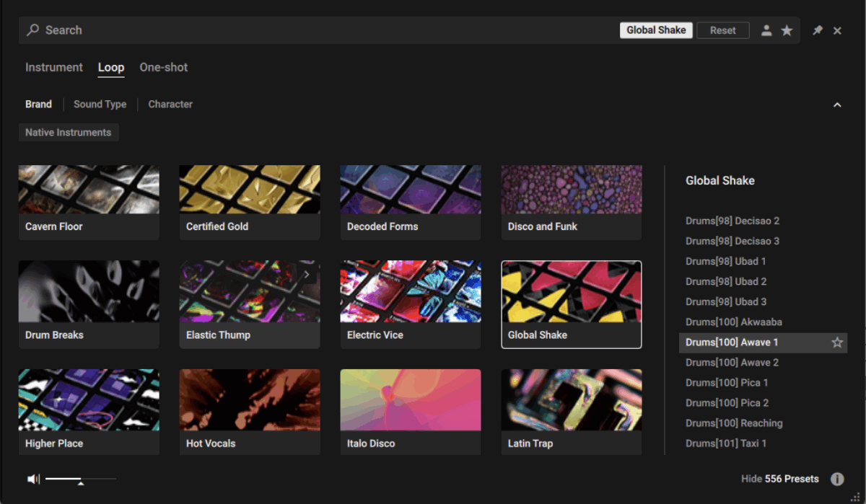Image resolution: width=866 pixels, height=504 pixels.
Task: Switch to the Instrument tab
Action: [x=54, y=67]
